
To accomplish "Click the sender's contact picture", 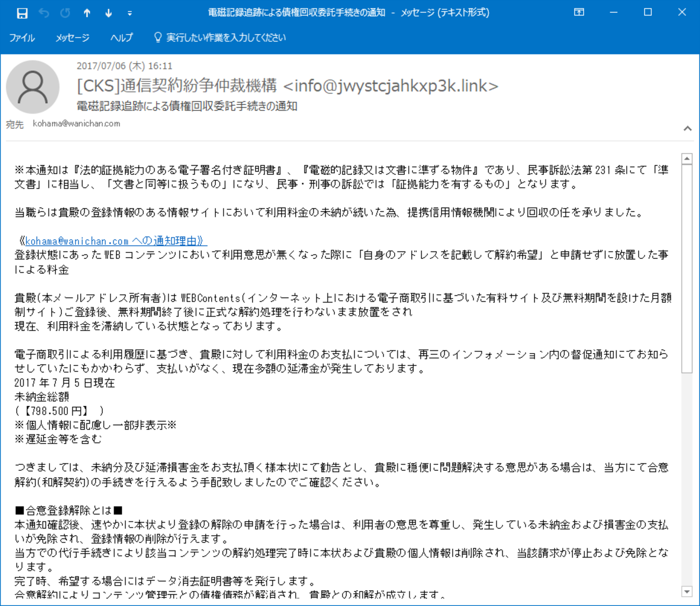I will tap(32, 86).
